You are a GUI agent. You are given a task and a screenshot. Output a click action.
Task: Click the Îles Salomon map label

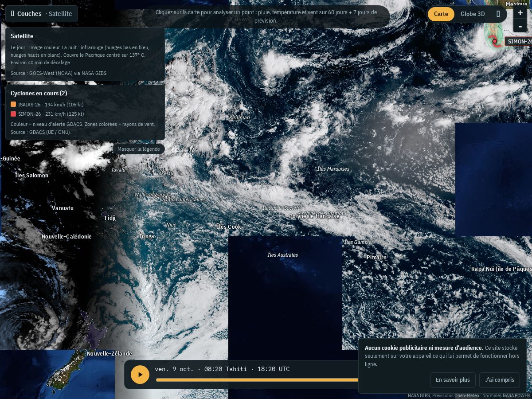31,176
